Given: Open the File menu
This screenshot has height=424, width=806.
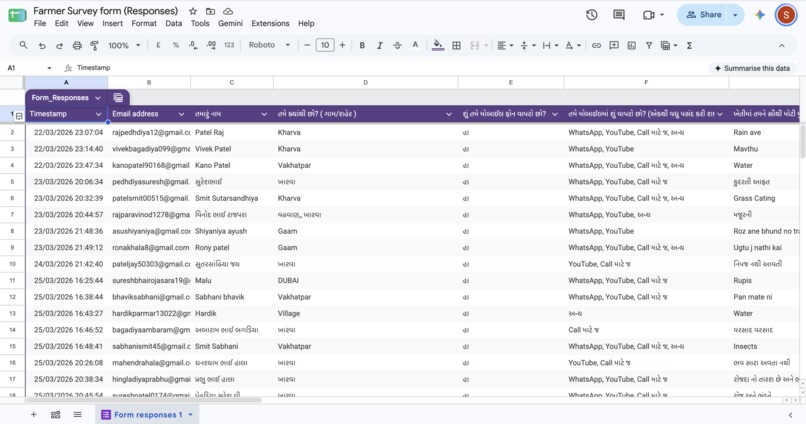Looking at the screenshot, I should (x=40, y=23).
